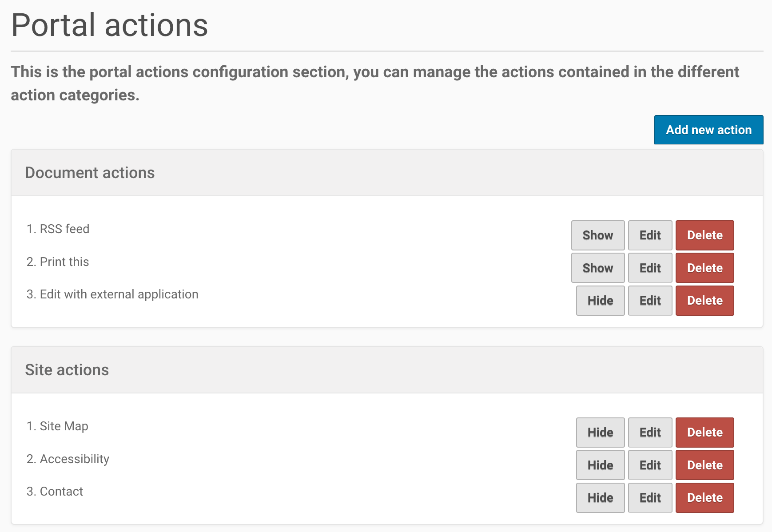772x532 pixels.
Task: Edit the Print this action
Action: pyautogui.click(x=650, y=268)
